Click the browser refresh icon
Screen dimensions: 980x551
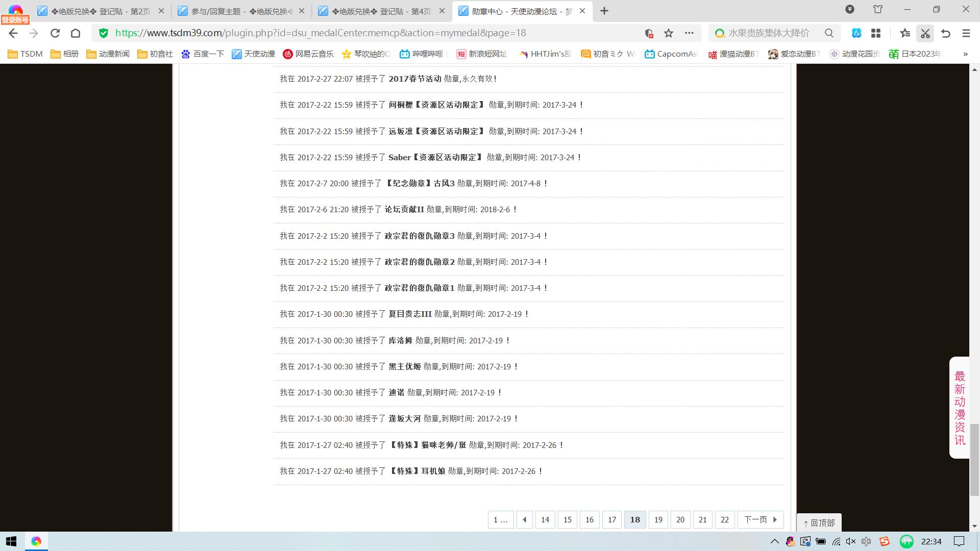coord(55,33)
